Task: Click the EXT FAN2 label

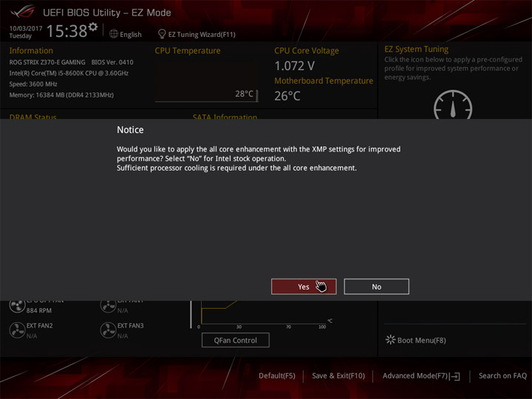Action: click(40, 325)
